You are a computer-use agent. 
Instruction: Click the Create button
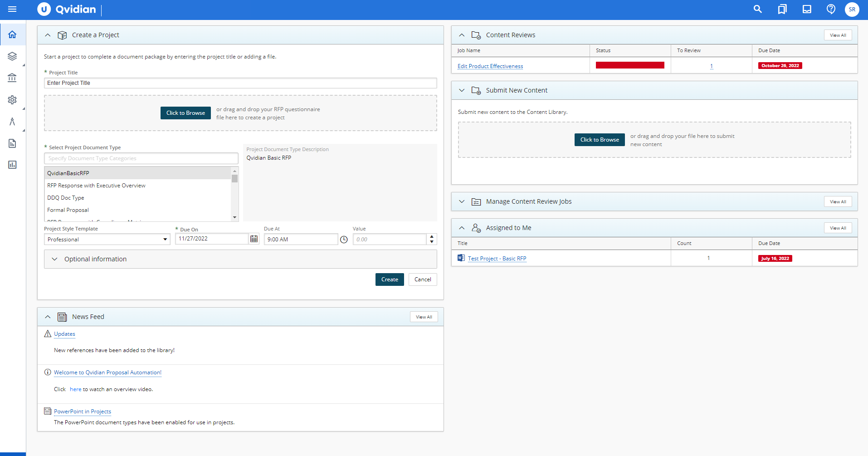pyautogui.click(x=390, y=279)
